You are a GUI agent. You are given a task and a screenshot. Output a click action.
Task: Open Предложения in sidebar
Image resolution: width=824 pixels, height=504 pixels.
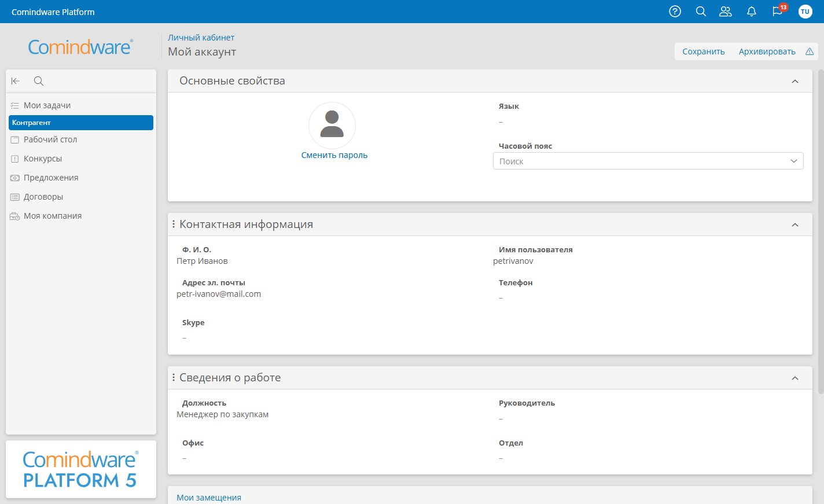tap(81, 178)
